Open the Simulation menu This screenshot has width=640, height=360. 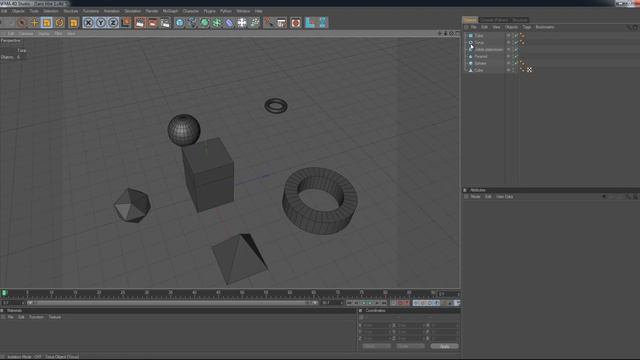coord(133,11)
